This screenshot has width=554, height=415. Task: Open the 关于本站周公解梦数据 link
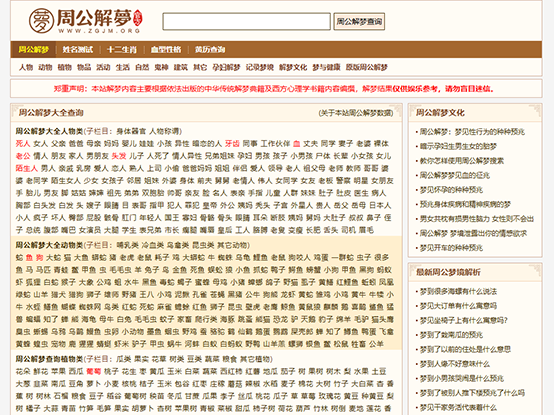[x=356, y=113]
